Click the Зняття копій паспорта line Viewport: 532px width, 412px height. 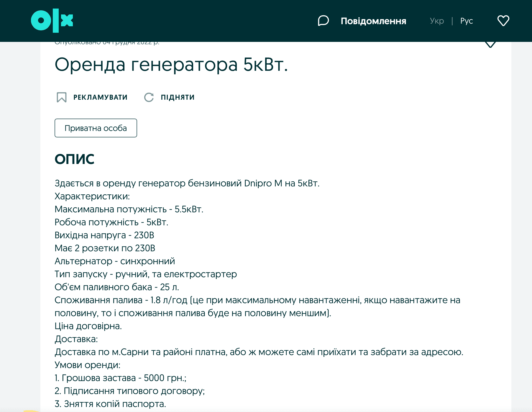coord(110,404)
